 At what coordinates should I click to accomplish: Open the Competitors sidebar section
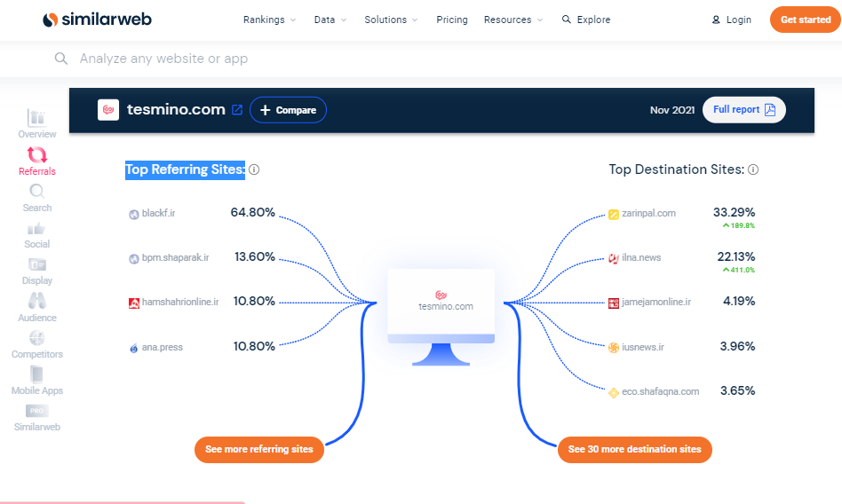click(x=37, y=344)
